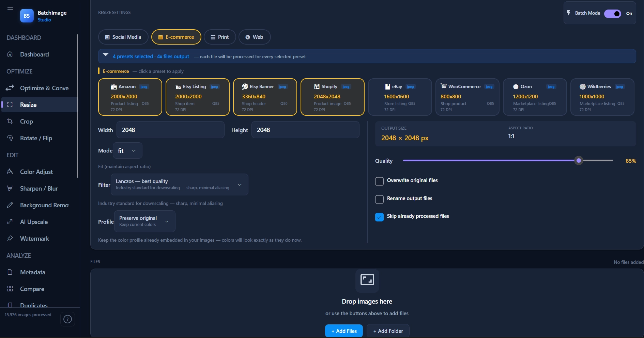Select the E-commerce tab
Screen dimensions: 644x338
[x=176, y=37]
